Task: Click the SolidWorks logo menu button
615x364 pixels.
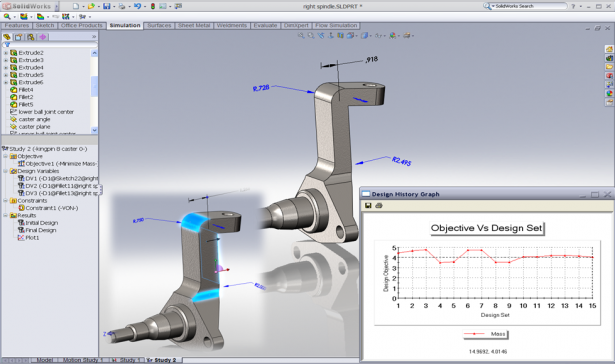Action: (29, 6)
